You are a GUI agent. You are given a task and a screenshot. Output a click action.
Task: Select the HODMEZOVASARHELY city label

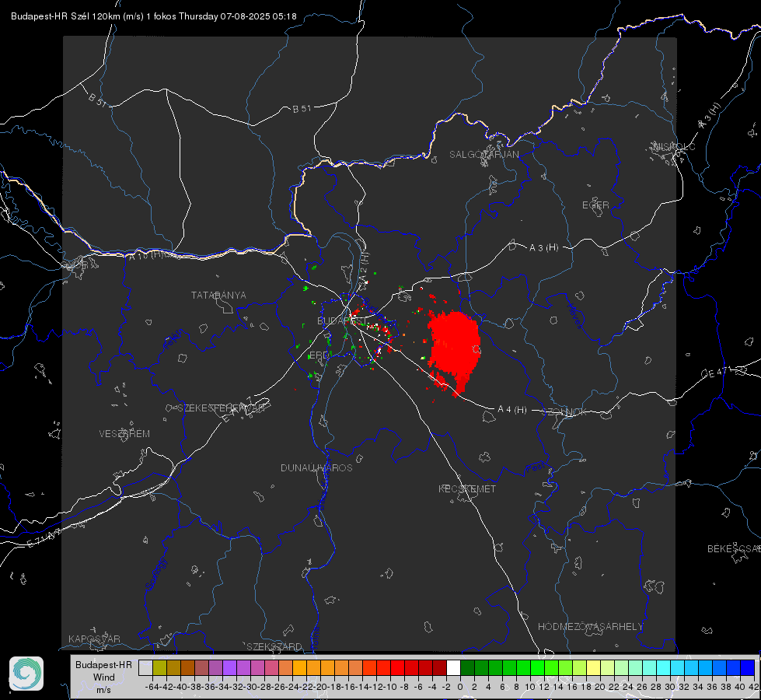(x=590, y=627)
